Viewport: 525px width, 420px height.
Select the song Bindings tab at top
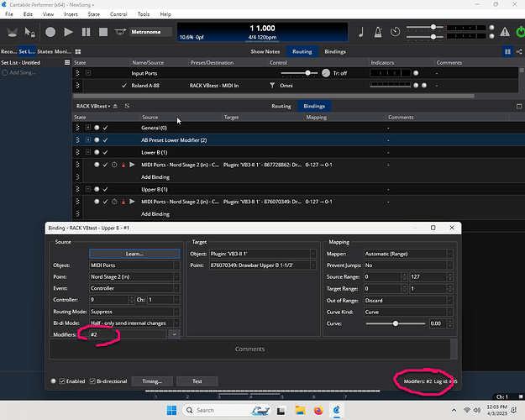(x=335, y=51)
